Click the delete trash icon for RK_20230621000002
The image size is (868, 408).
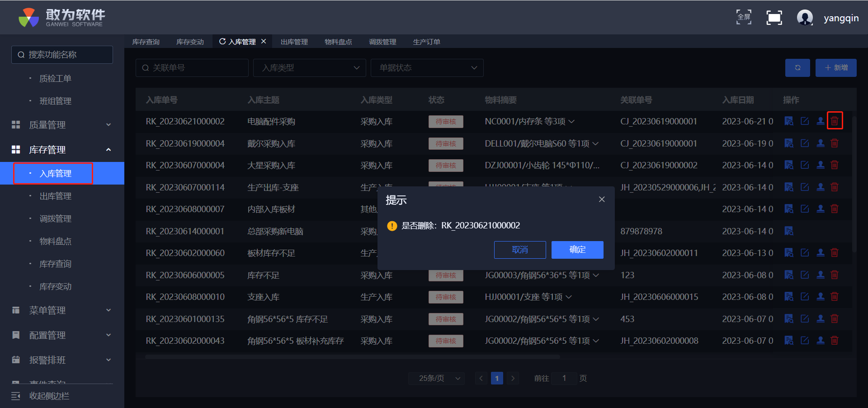pyautogui.click(x=835, y=121)
